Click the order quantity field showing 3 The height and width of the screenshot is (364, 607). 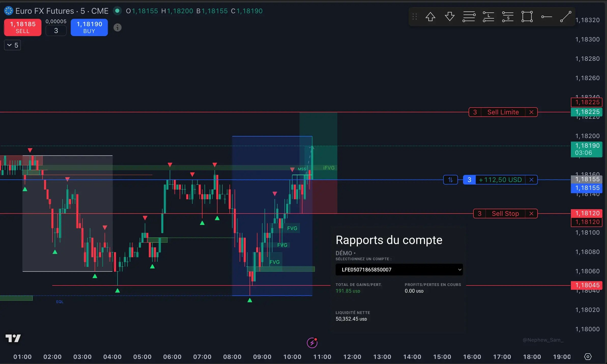[56, 31]
